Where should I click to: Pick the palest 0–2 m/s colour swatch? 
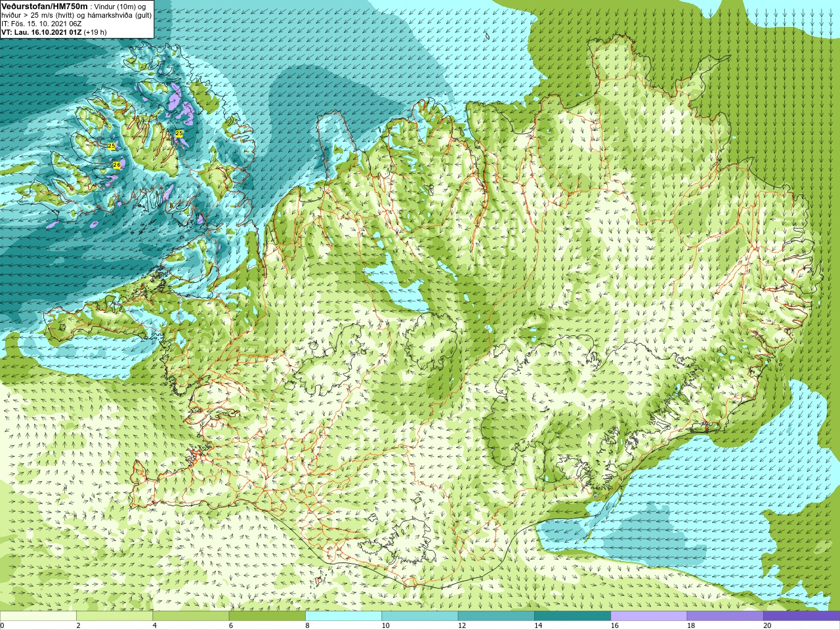(38, 616)
